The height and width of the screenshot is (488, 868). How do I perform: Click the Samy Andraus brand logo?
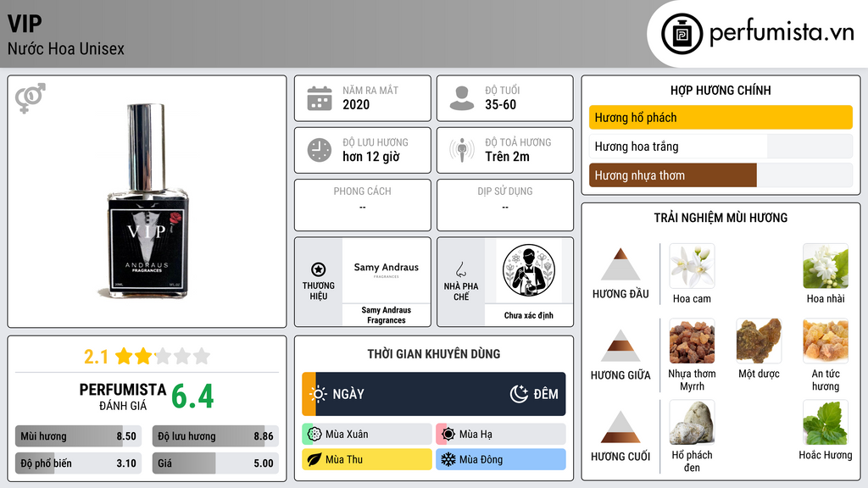click(x=387, y=270)
